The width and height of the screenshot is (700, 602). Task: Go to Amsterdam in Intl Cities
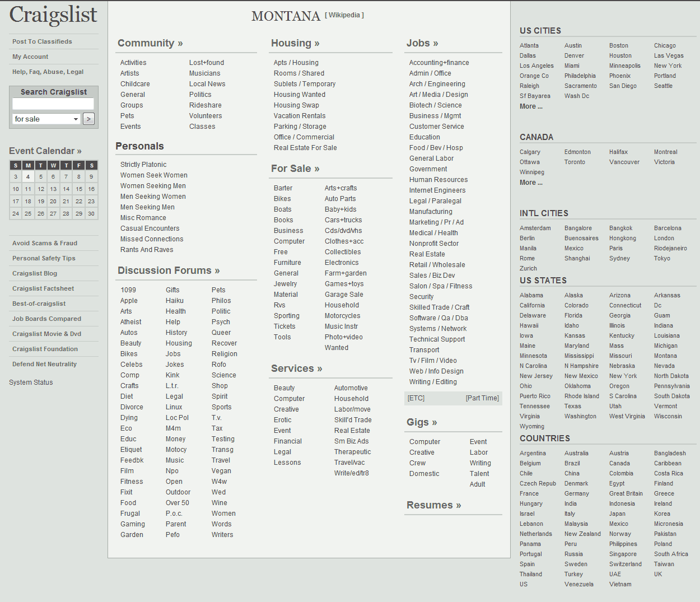[x=535, y=228]
